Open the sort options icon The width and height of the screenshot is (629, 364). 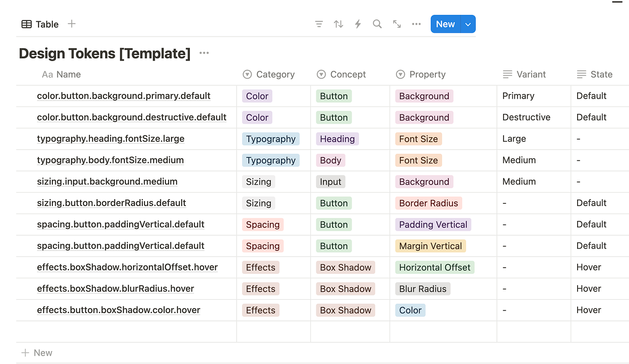pyautogui.click(x=338, y=24)
